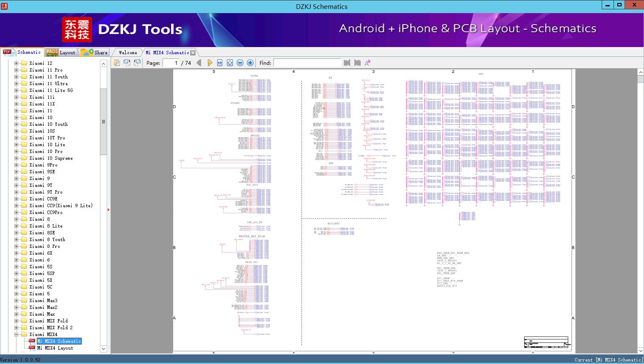Image resolution: width=644 pixels, height=364 pixels.
Task: Expand the Xiaomi 10 Pro tree node
Action: pyautogui.click(x=16, y=151)
